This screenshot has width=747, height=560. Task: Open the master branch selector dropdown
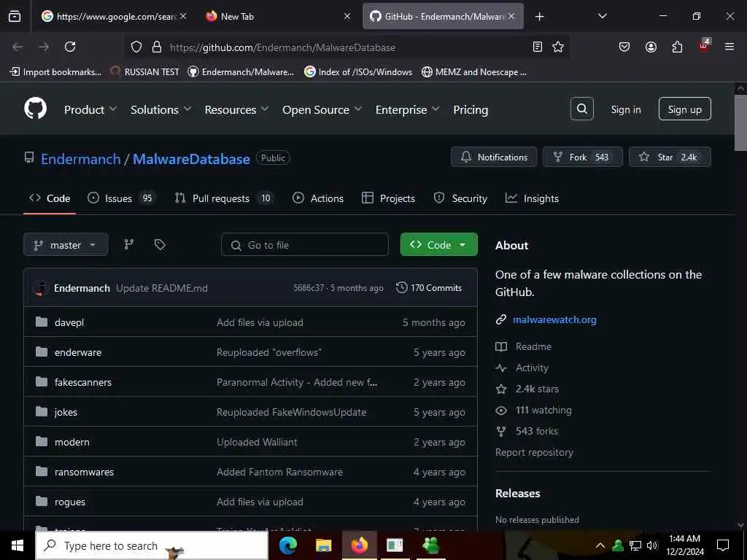tap(66, 245)
